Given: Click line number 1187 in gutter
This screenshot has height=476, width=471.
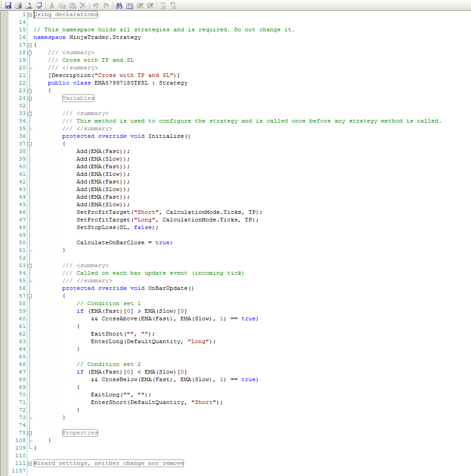Looking at the screenshot, I should click(x=19, y=471).
